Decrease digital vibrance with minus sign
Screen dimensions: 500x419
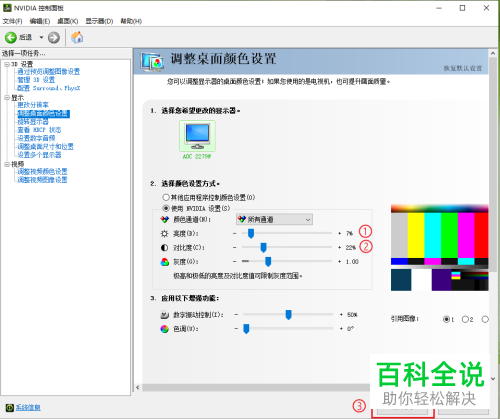tap(236, 314)
